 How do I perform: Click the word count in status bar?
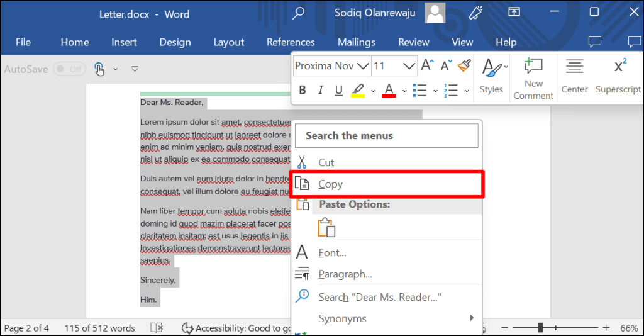(99, 328)
